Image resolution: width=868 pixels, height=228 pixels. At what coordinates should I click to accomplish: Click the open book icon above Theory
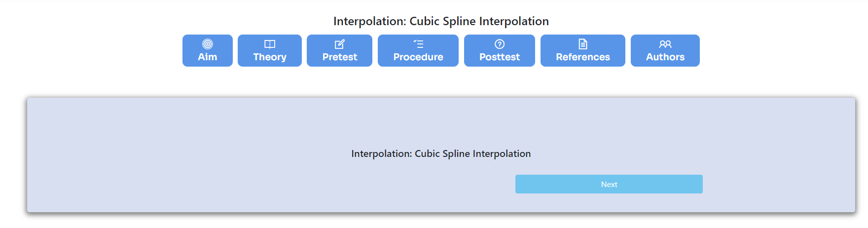point(270,44)
